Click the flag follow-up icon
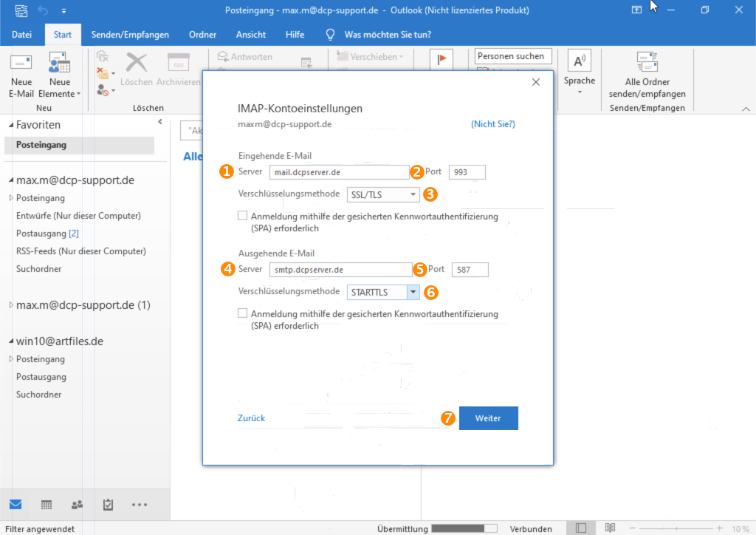The height and width of the screenshot is (535, 756). click(441, 59)
